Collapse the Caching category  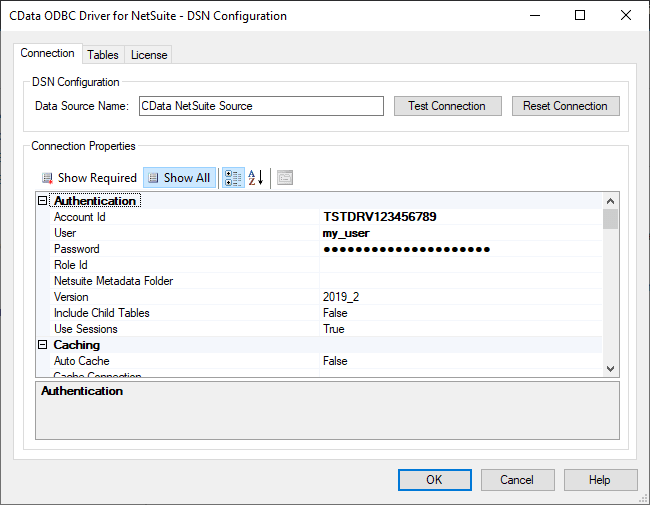42,345
